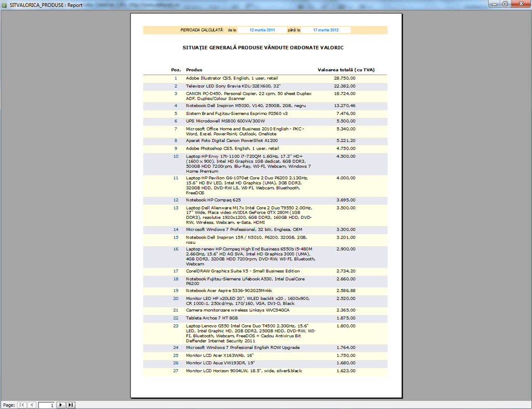Image resolution: width=532 pixels, height=409 pixels.
Task: Select Laptop HP Envy 17t-1100 row
Action: click(x=265, y=164)
